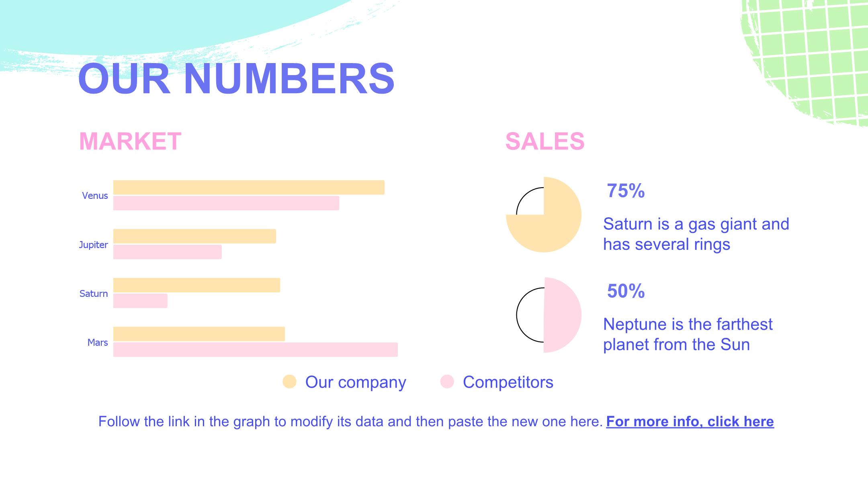Screen dimensions: 868x488
Task: Click the Our company legend dot
Action: (x=289, y=382)
